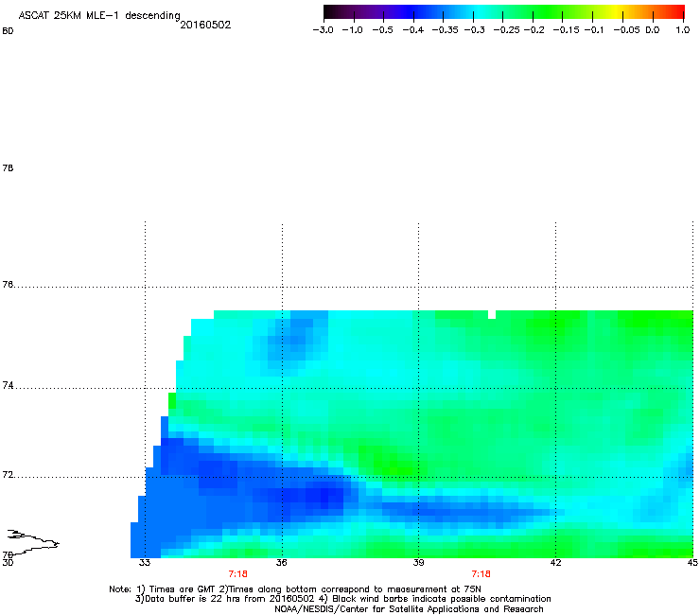Click the longitude label 42
The height and width of the screenshot is (615, 700).
555,562
